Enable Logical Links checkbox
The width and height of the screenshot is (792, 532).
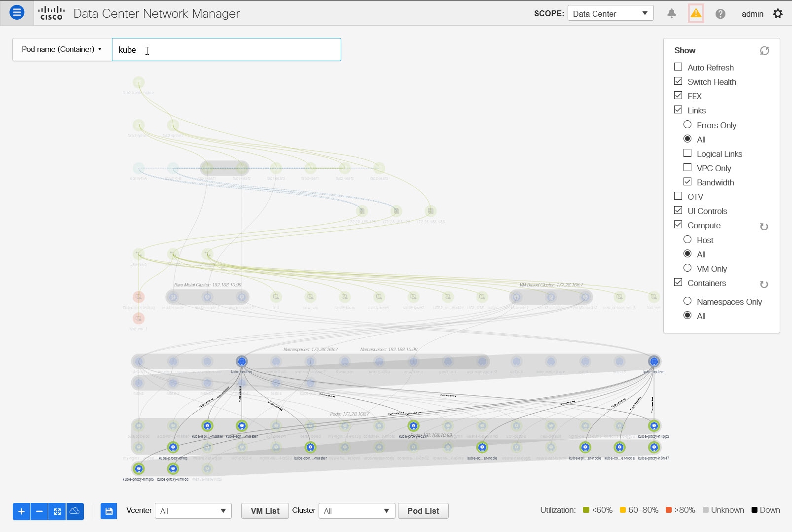[x=687, y=153]
